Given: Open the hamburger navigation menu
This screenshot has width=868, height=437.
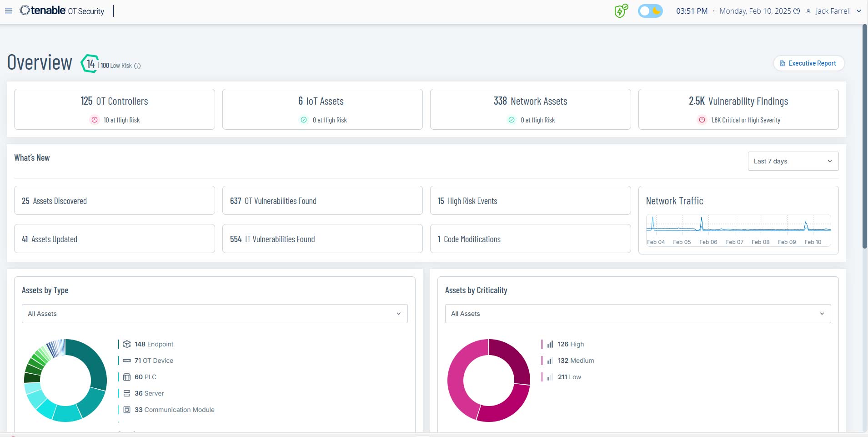Looking at the screenshot, I should 8,11.
